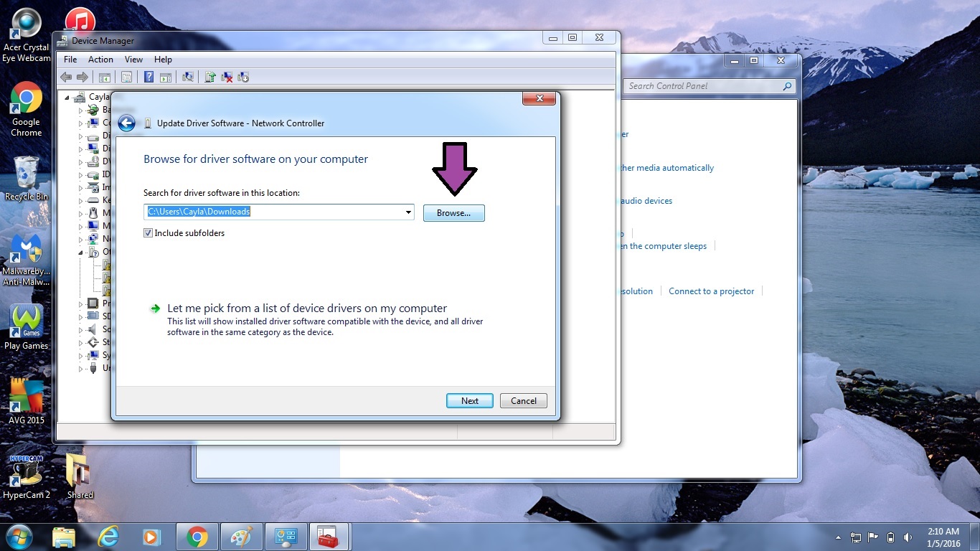Open Device Manager's File menu
The image size is (980, 551).
[x=70, y=60]
